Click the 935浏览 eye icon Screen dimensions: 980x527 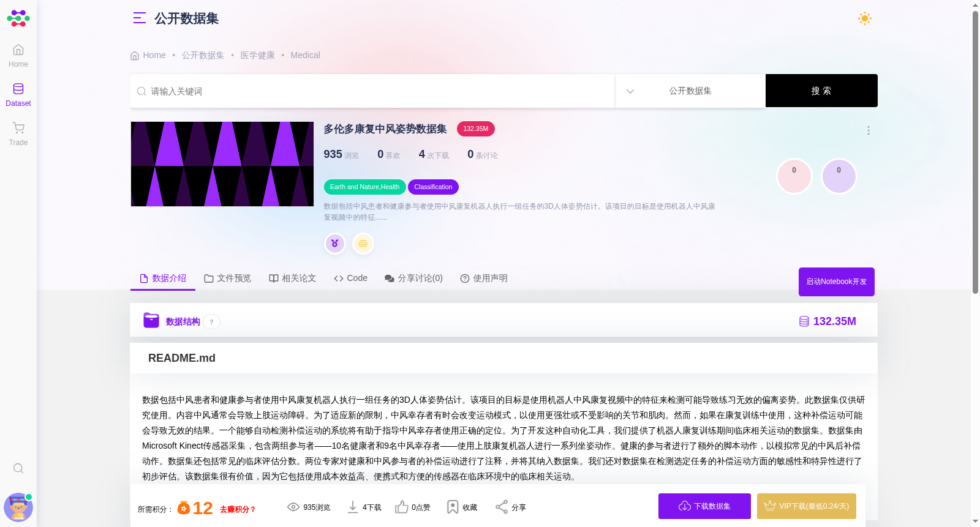293,507
